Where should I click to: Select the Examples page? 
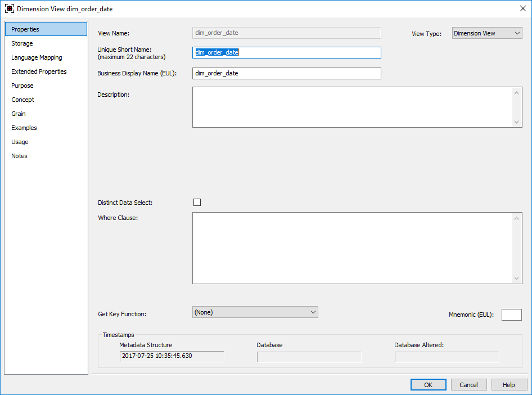(x=24, y=128)
